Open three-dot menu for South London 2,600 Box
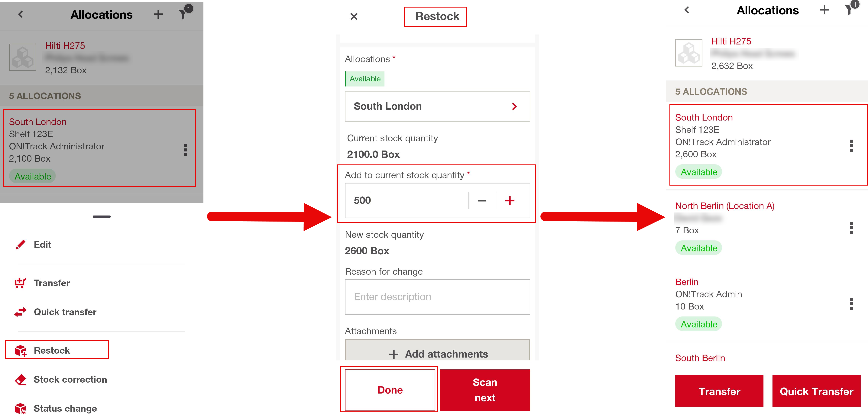Screen dimensions: 868x415 pyautogui.click(x=851, y=145)
